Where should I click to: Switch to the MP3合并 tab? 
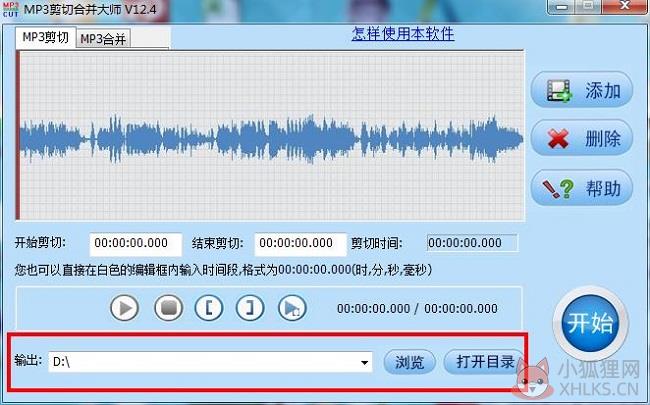click(103, 39)
